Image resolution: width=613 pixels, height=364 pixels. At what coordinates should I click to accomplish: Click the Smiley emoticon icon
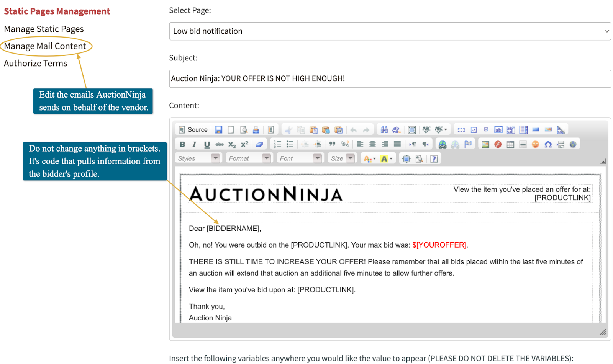(x=536, y=144)
